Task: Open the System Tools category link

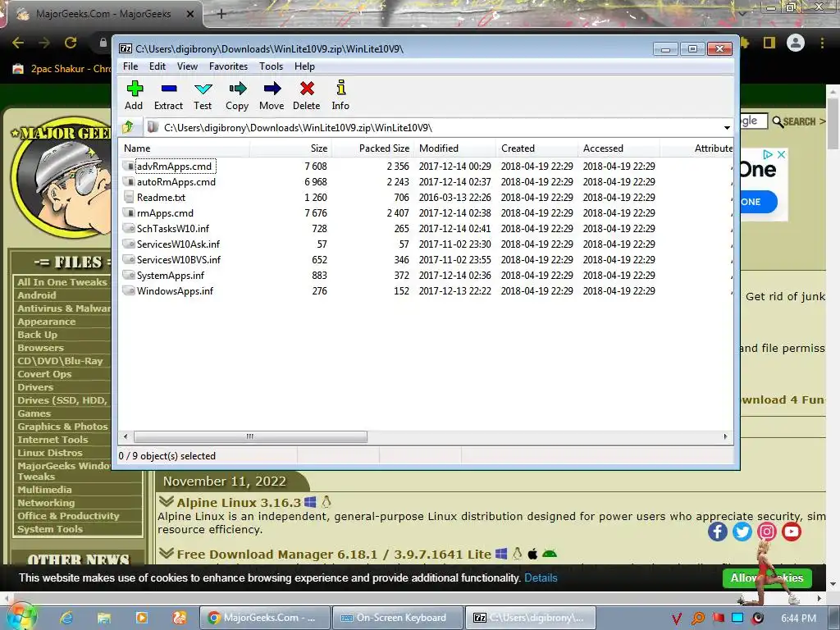Action: [50, 529]
